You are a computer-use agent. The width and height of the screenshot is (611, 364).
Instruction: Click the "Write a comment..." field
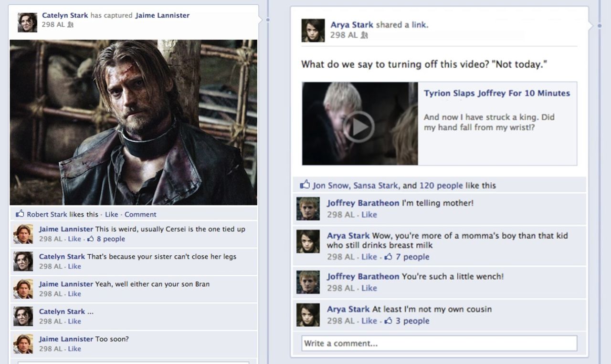tap(439, 343)
